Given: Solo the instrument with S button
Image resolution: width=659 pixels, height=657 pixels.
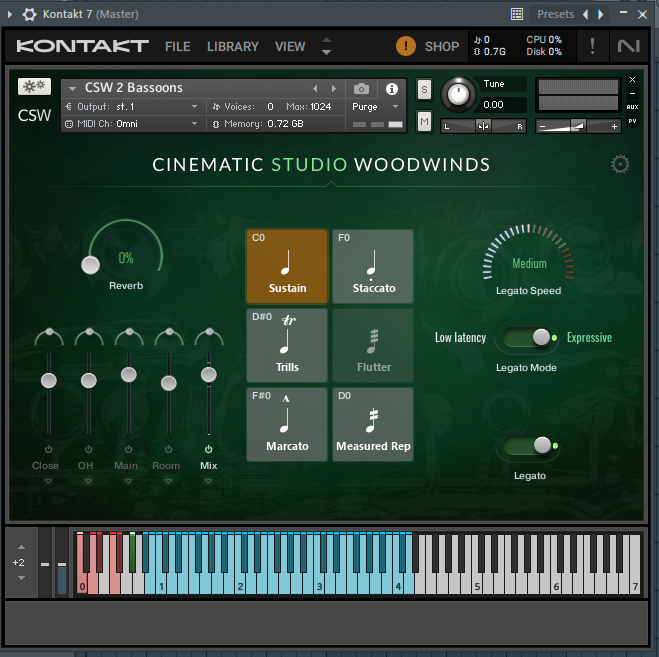Looking at the screenshot, I should tap(424, 89).
